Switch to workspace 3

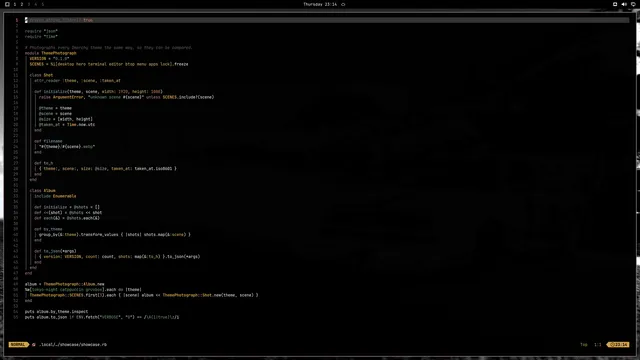[29, 4]
